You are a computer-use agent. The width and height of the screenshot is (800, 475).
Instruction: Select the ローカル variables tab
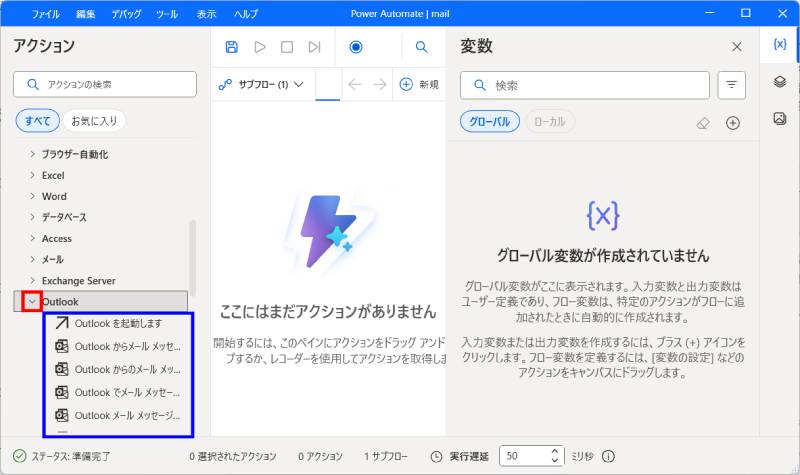coord(549,122)
